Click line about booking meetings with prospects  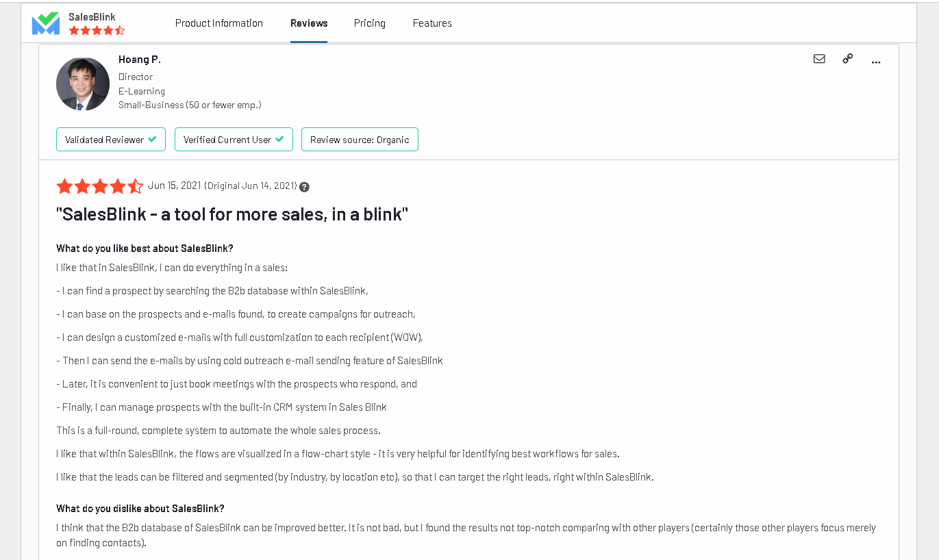point(237,384)
